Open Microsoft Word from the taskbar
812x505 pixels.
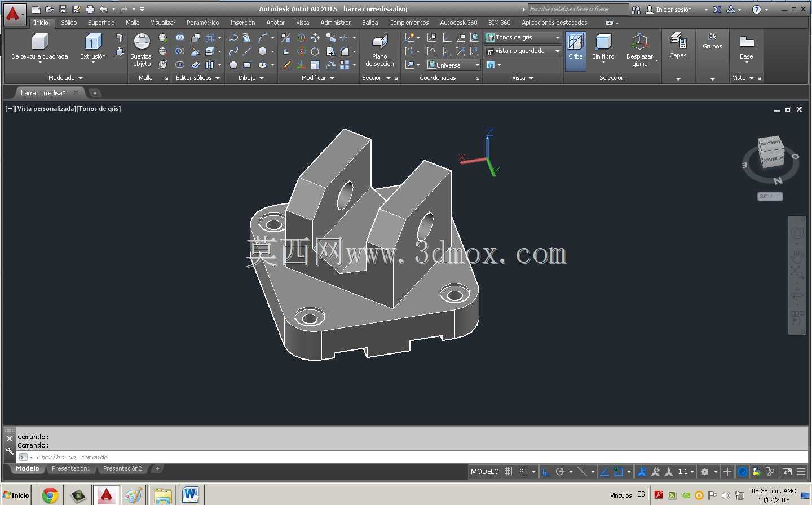(x=191, y=495)
